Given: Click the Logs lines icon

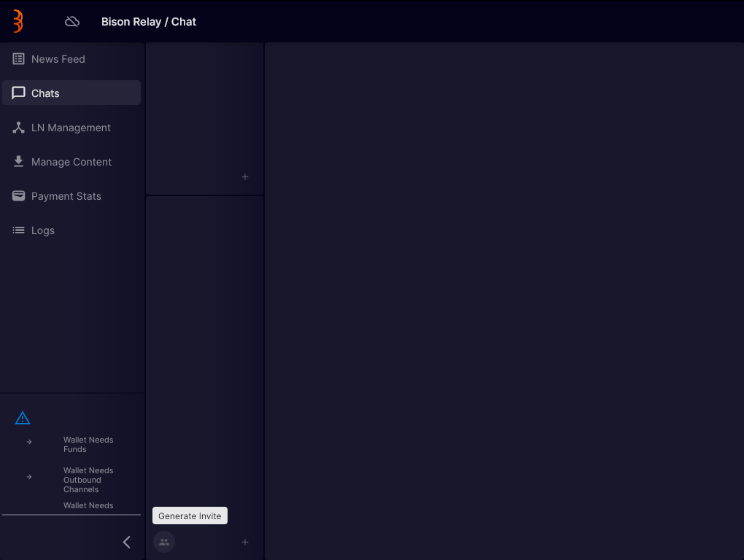Looking at the screenshot, I should (x=18, y=230).
